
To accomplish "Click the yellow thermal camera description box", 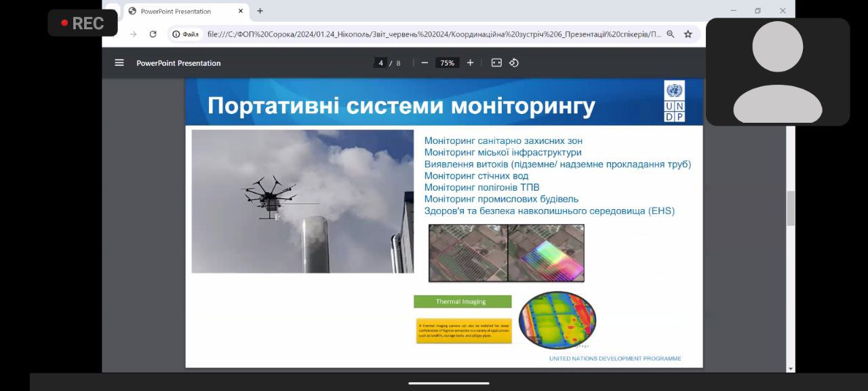I will click(x=464, y=331).
